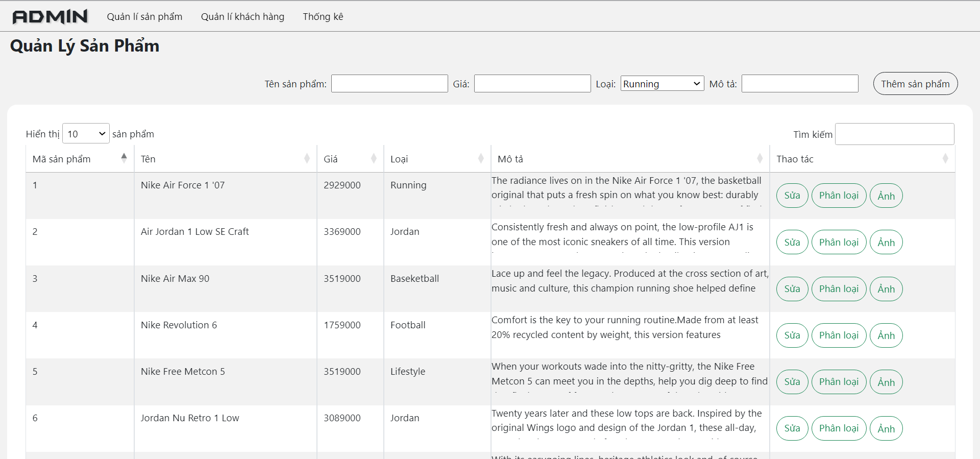Click Phân loại for Nike Free Metcon 5
The height and width of the screenshot is (459, 980).
point(839,382)
